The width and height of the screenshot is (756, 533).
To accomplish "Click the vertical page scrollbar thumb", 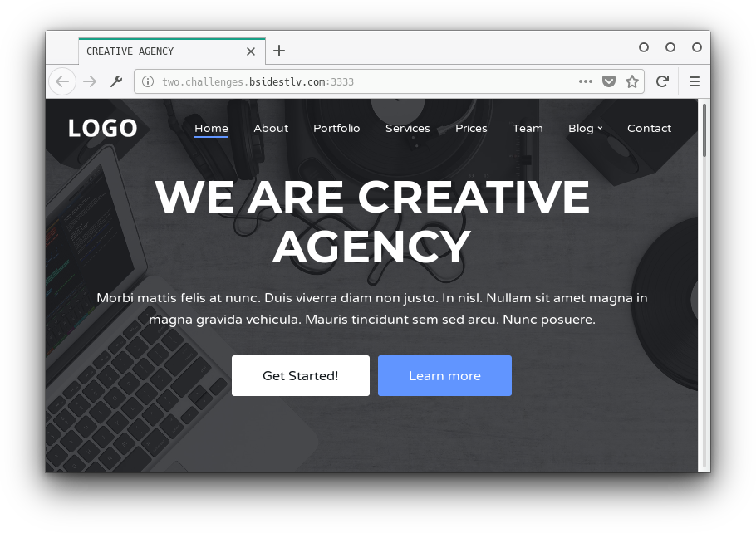I will tap(704, 130).
